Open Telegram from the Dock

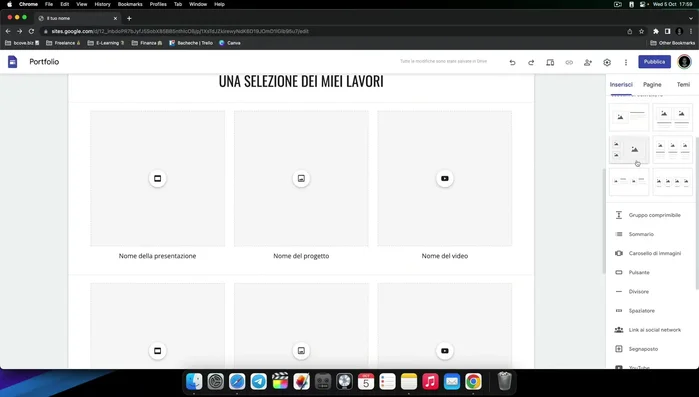click(259, 381)
